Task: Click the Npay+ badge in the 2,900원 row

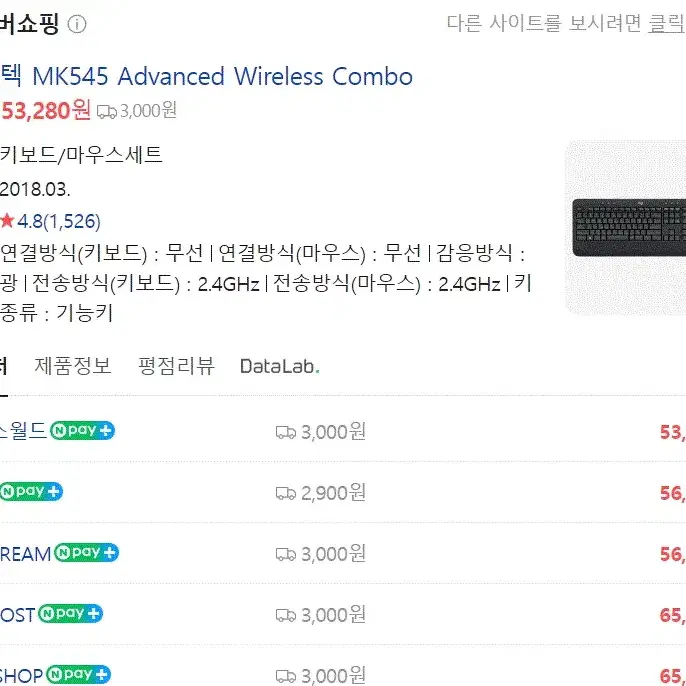Action: pos(31,491)
